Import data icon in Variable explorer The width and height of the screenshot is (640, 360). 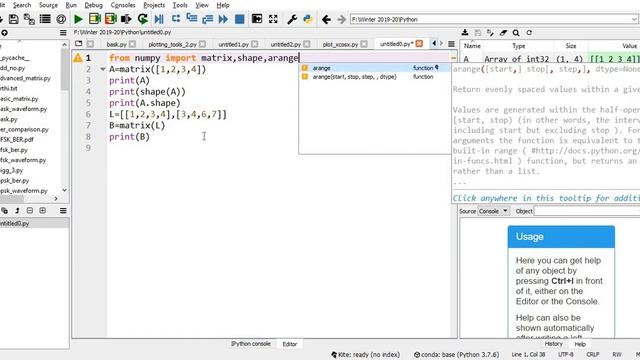point(464,33)
